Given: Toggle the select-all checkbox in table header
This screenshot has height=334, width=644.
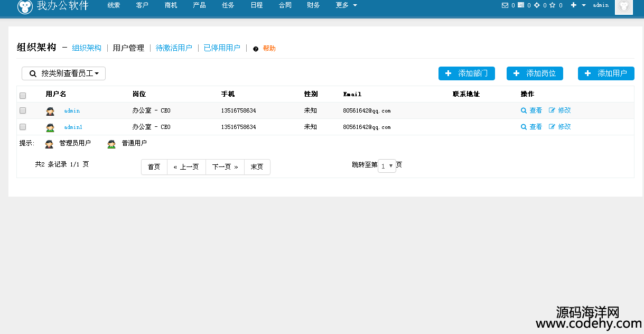Looking at the screenshot, I should point(23,96).
